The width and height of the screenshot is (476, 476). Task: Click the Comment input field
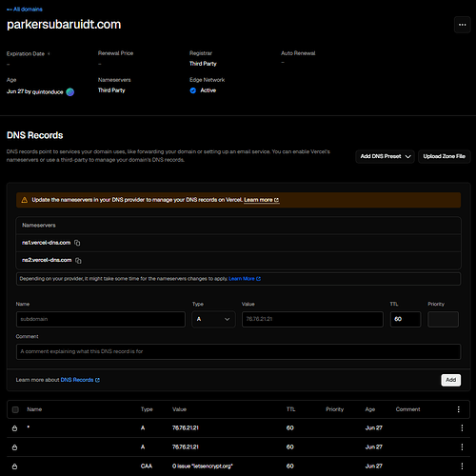tap(238, 351)
